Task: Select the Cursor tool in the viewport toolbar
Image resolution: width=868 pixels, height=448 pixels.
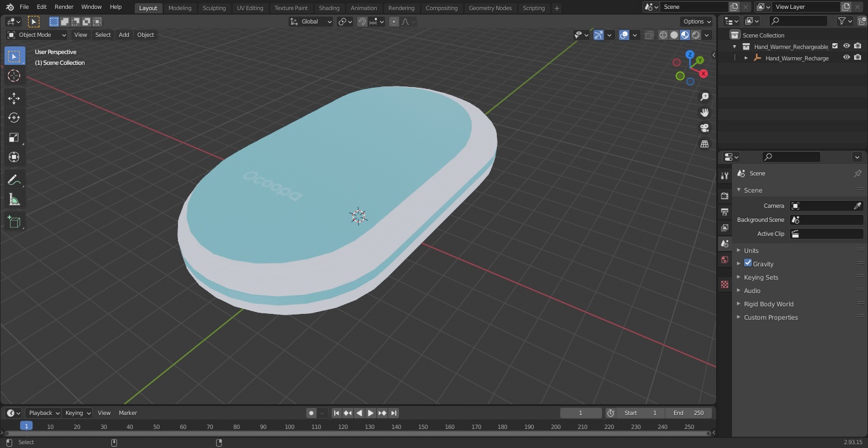Action: (x=14, y=76)
